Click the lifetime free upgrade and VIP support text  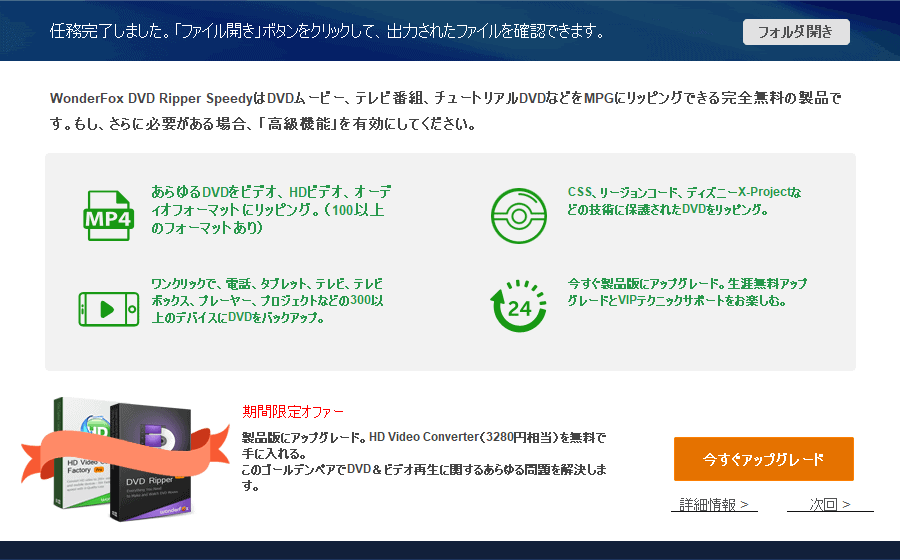click(x=688, y=292)
